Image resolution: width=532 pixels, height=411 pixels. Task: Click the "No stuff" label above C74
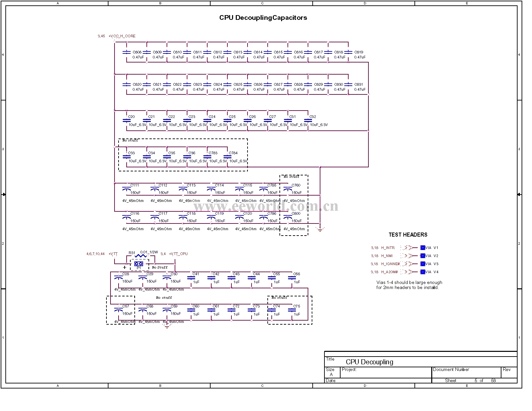click(279, 298)
